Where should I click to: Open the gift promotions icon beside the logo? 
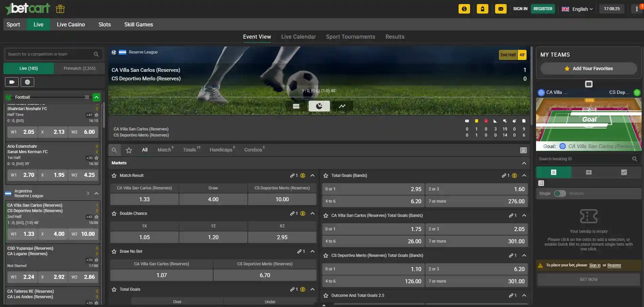(60, 9)
